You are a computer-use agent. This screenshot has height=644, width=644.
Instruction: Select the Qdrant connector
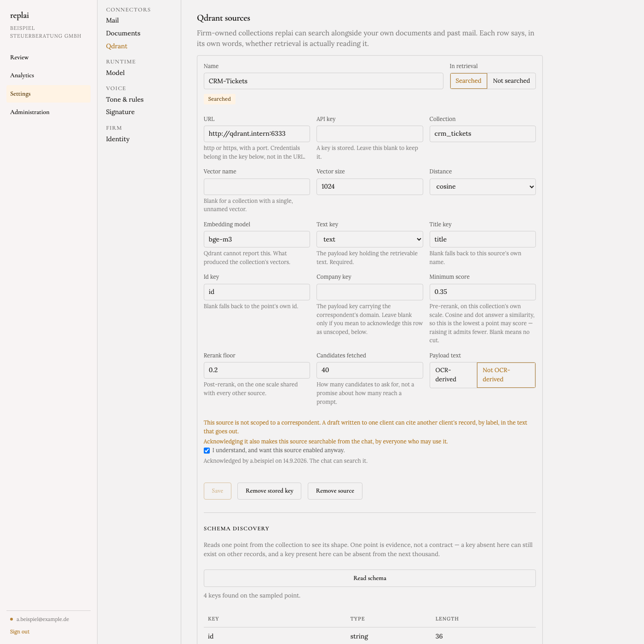116,46
